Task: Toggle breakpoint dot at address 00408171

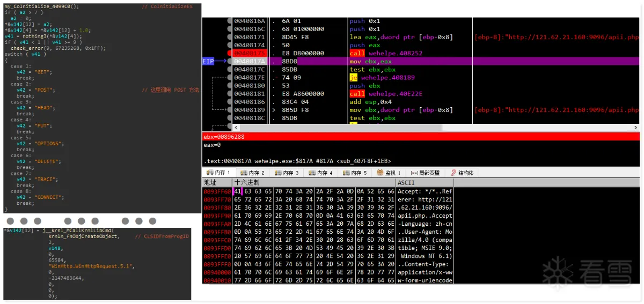Action: pyautogui.click(x=230, y=37)
